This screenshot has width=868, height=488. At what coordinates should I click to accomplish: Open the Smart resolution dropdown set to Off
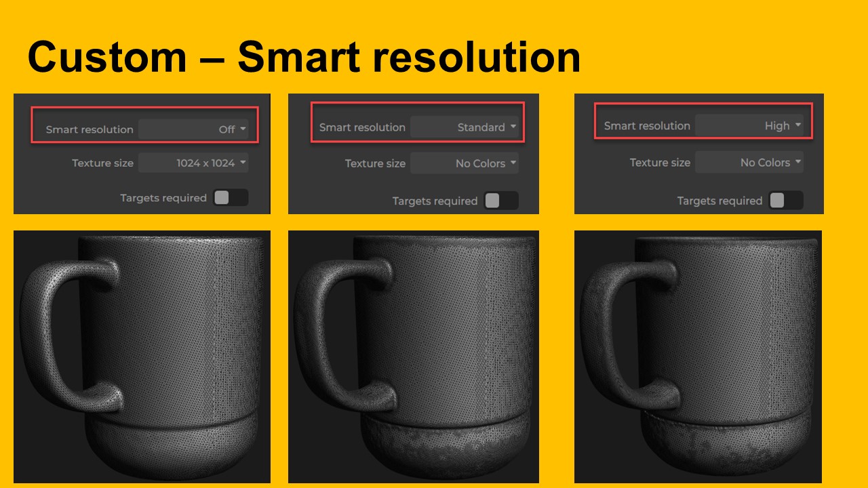(193, 129)
